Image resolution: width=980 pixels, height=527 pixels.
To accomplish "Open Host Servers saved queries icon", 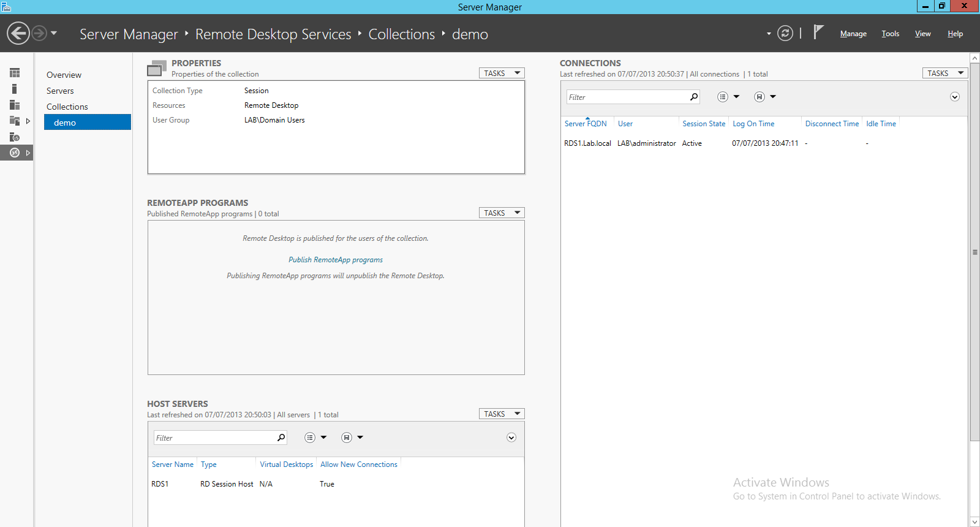I will point(347,438).
